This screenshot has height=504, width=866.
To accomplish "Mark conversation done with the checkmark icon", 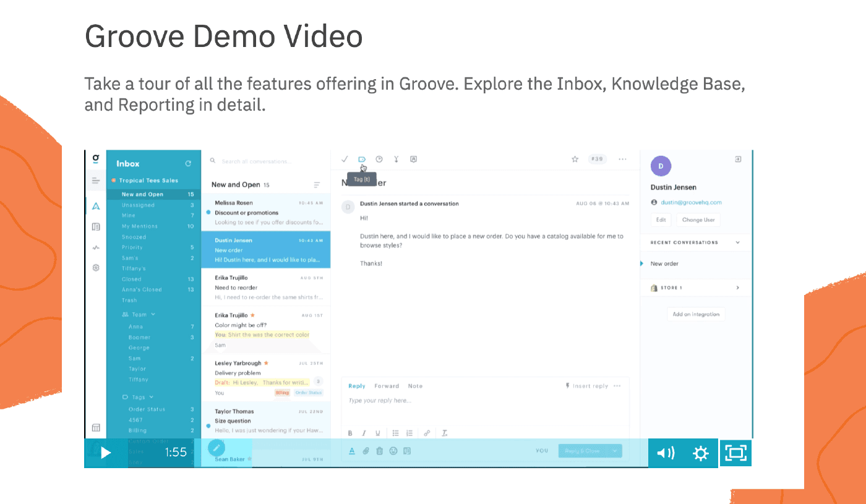I will [345, 159].
